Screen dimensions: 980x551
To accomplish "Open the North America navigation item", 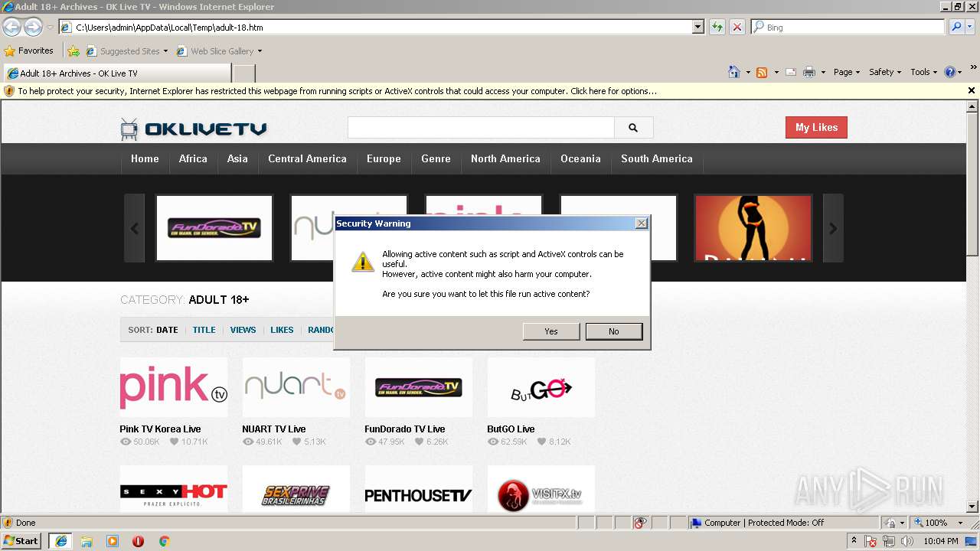I will (x=505, y=158).
